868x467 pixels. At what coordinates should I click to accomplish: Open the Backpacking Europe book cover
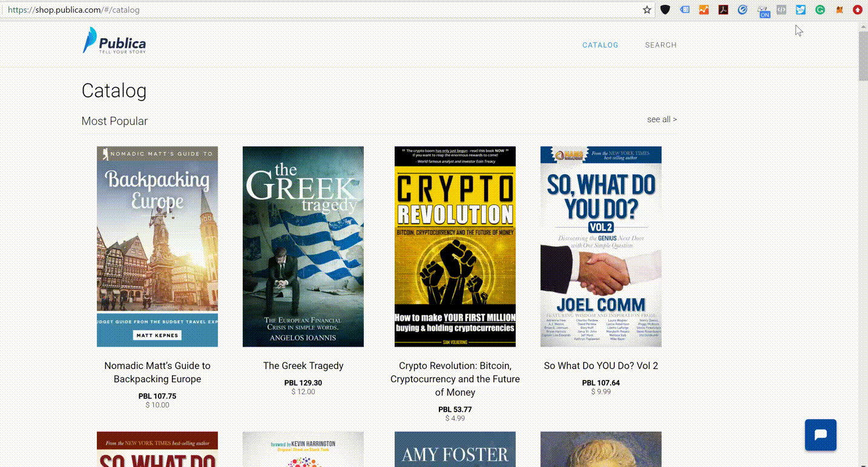click(157, 246)
